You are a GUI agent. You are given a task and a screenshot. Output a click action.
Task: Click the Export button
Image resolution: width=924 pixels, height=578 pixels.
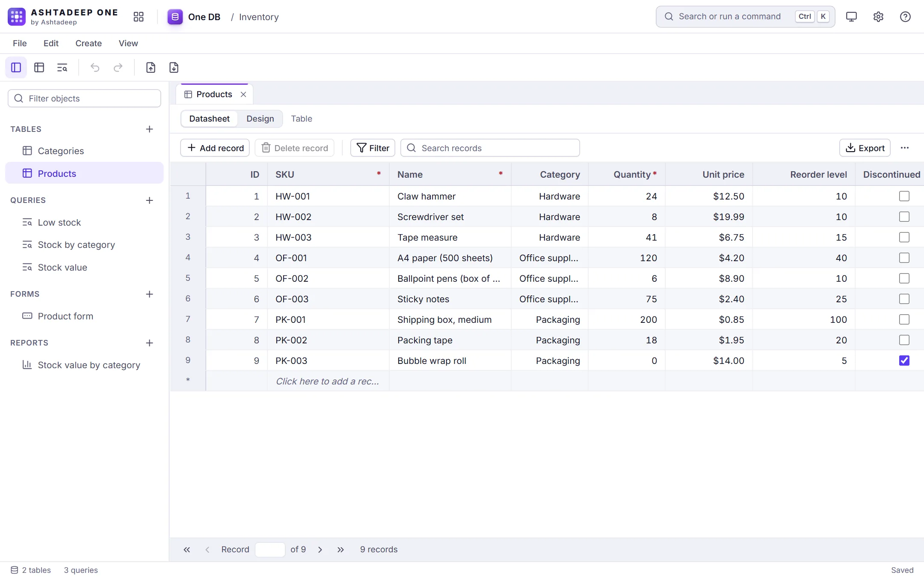[865, 148]
